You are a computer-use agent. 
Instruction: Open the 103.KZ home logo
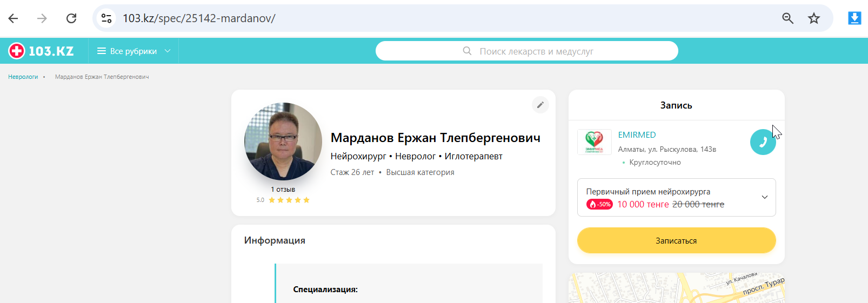41,51
